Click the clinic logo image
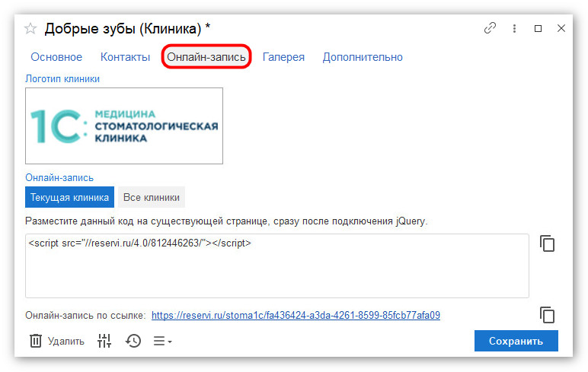 [124, 126]
